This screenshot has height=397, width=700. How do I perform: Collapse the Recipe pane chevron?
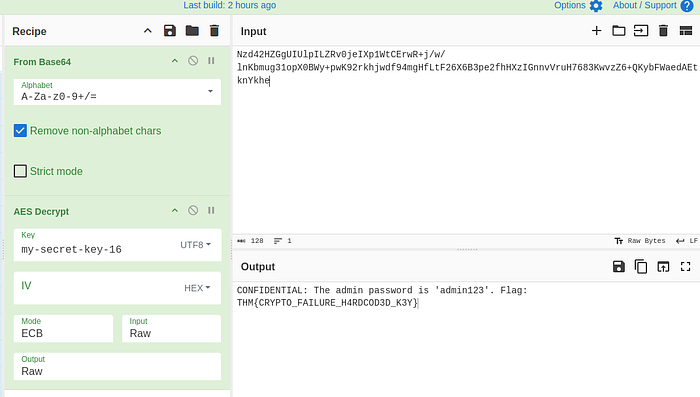(x=147, y=31)
